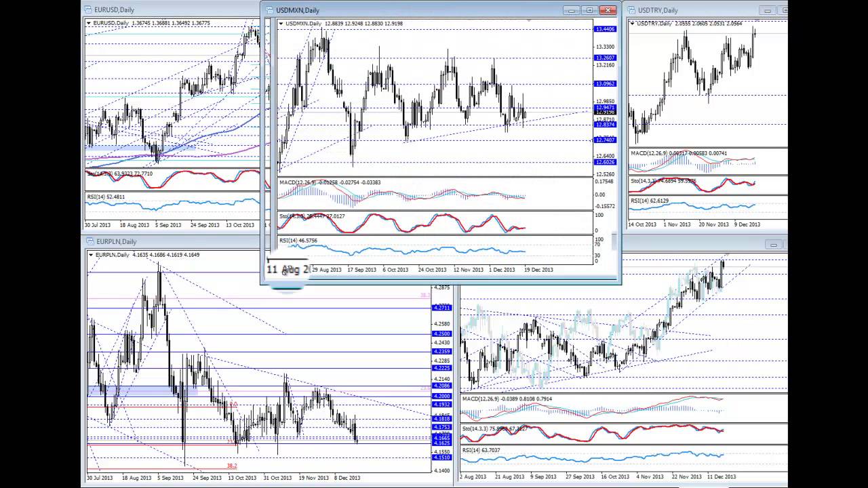Click the 31 Oct 2013 date on EURPLN chart
This screenshot has width=868, height=488.
[277, 478]
